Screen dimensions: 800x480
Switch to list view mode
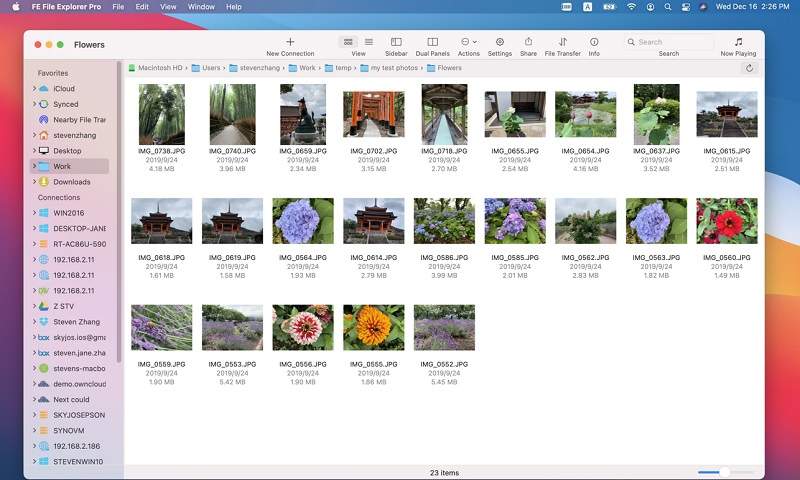pos(369,42)
